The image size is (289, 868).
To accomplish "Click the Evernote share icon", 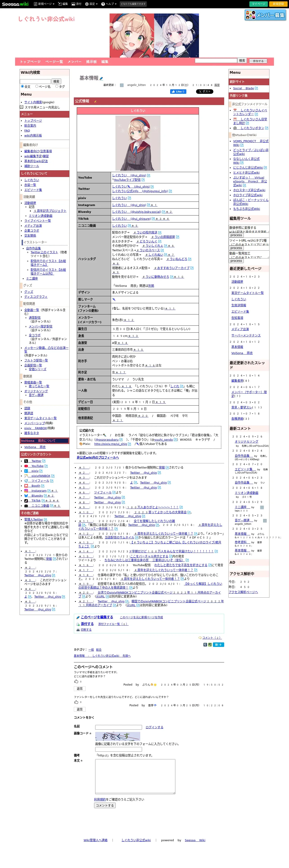I will pos(210,645).
